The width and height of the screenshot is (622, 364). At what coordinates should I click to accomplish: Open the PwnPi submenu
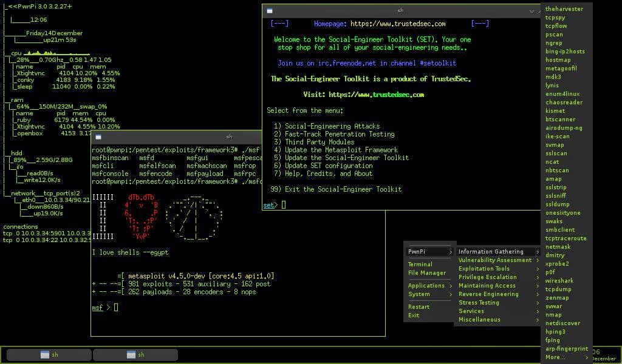coord(429,252)
